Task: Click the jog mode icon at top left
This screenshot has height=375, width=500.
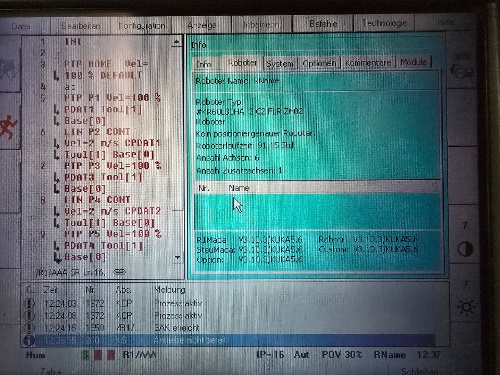Action: tap(8, 69)
